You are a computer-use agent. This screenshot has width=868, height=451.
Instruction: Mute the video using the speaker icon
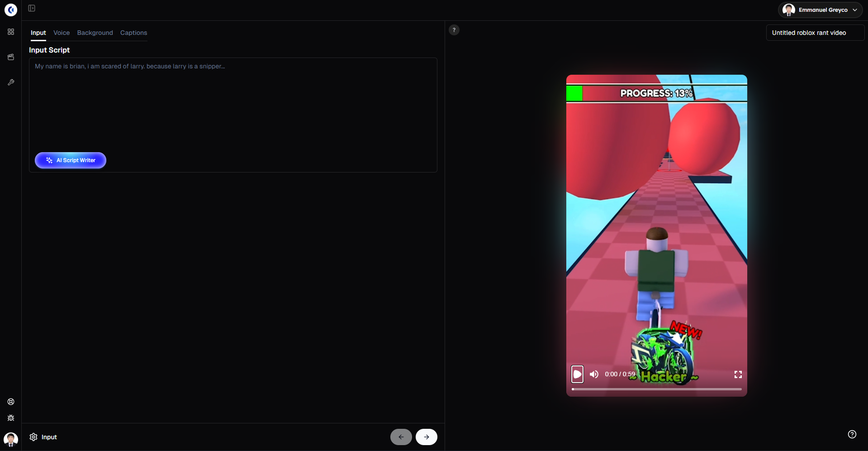[594, 374]
